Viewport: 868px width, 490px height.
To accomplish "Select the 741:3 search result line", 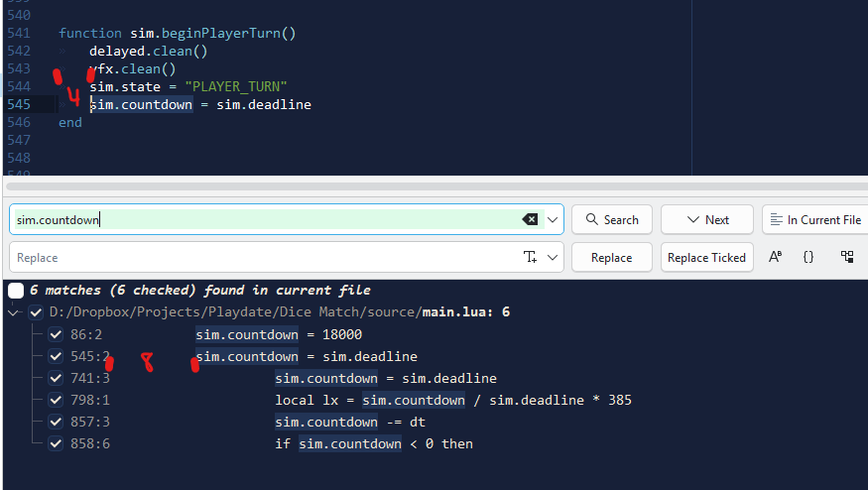I will 385,378.
